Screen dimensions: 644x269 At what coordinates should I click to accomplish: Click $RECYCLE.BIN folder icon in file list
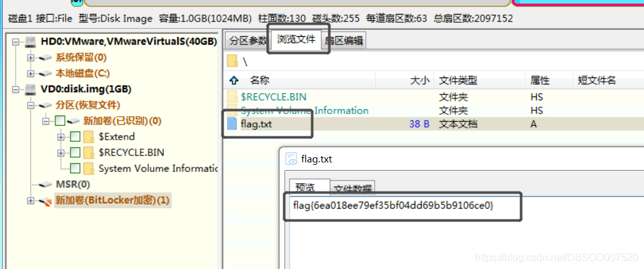click(x=232, y=97)
